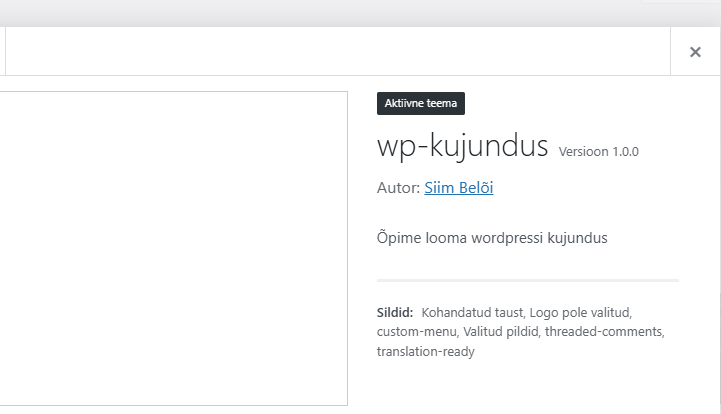Click the divider line above Sildid
This screenshot has height=414, width=721.
coord(527,280)
